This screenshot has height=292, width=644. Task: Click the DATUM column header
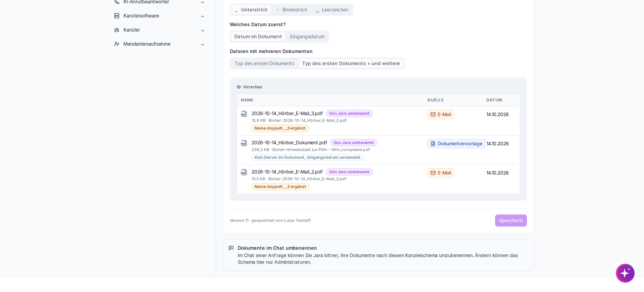coord(494,100)
